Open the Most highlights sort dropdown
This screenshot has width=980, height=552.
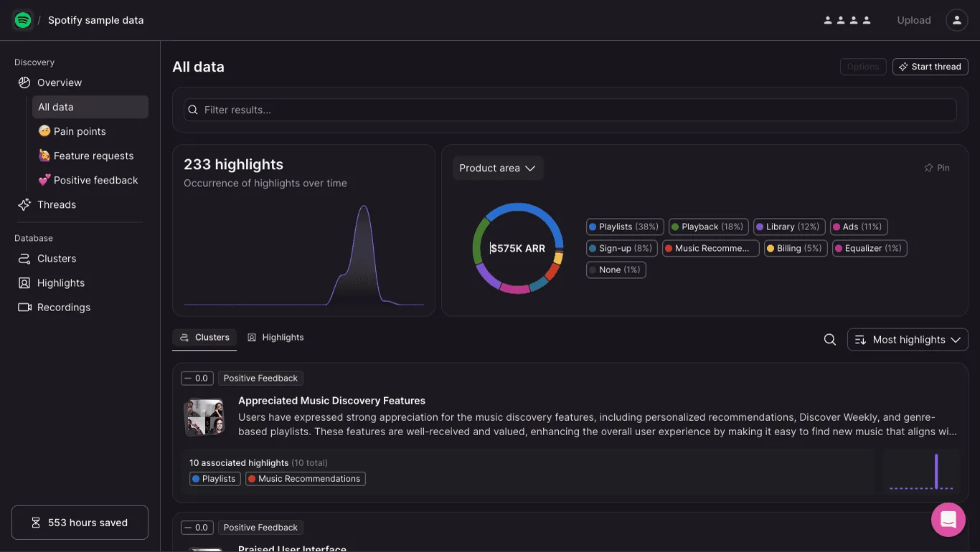tap(908, 340)
